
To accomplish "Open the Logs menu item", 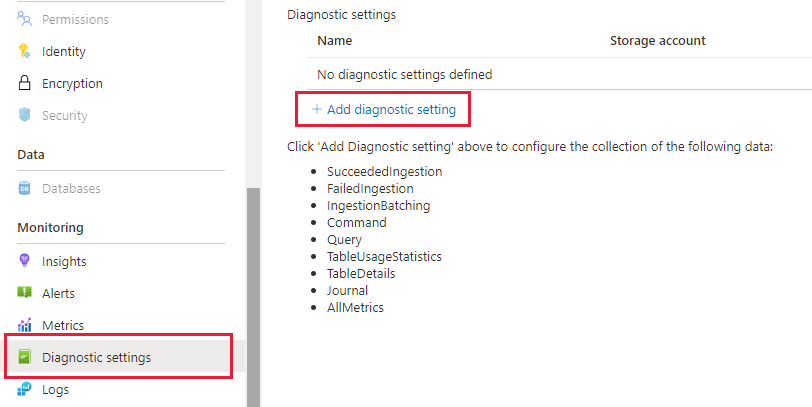I will coord(55,389).
